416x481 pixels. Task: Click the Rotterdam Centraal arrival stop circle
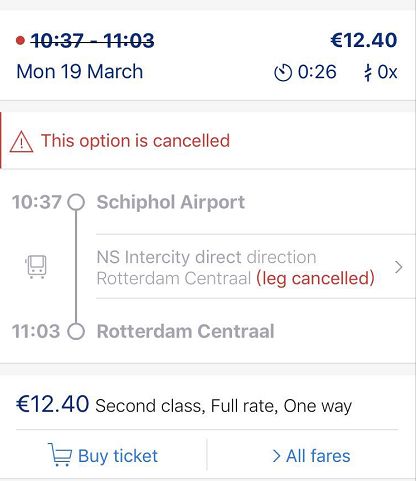76,331
